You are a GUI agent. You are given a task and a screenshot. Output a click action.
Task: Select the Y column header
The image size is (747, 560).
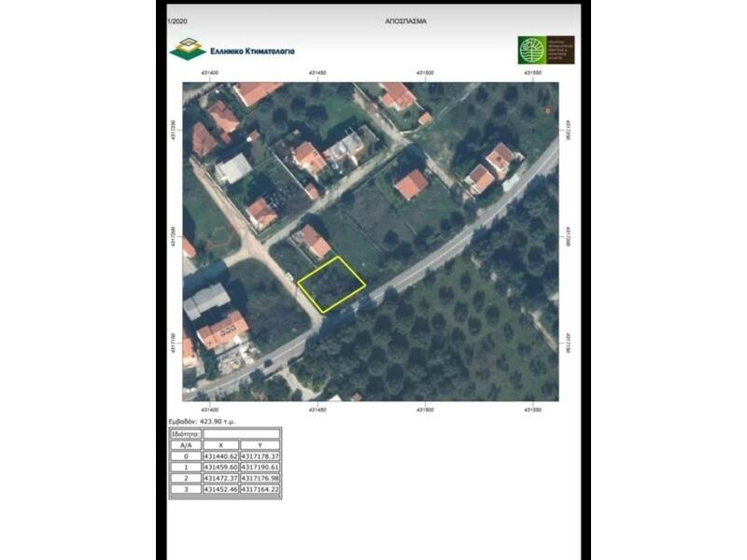pyautogui.click(x=260, y=445)
